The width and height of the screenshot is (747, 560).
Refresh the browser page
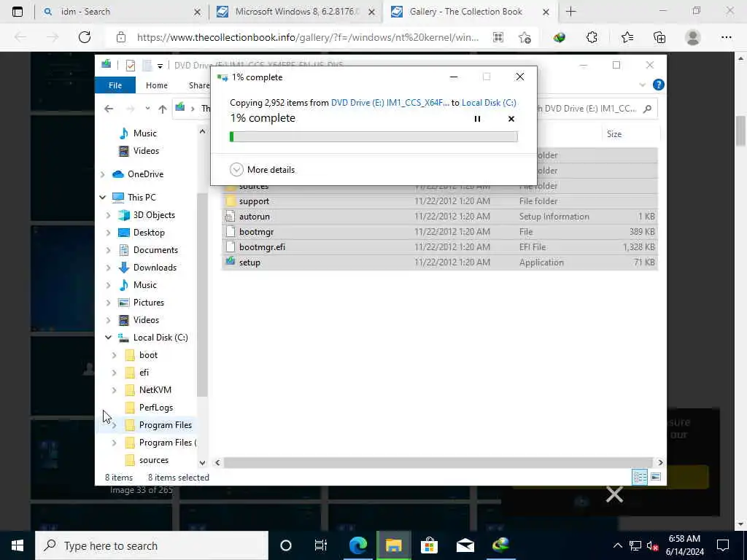click(85, 37)
